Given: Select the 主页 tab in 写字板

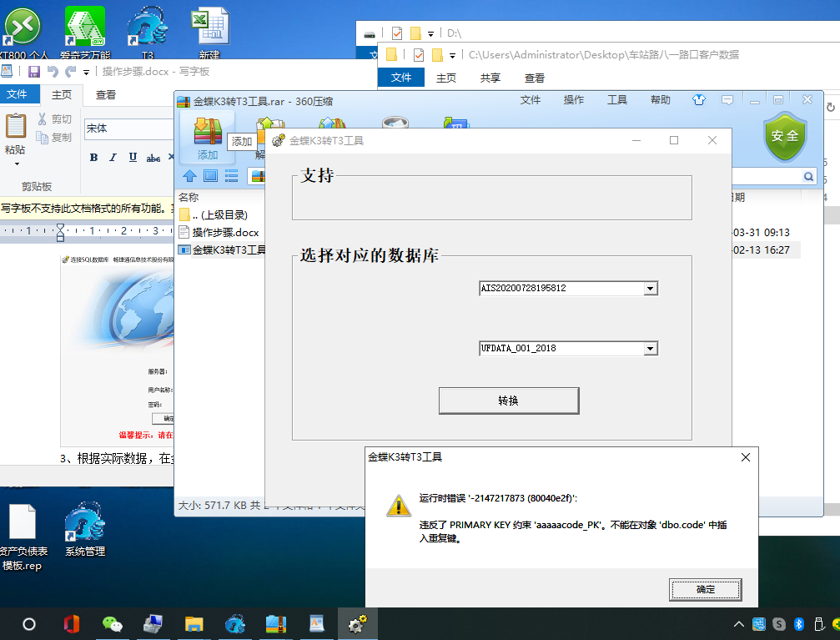Looking at the screenshot, I should [62, 95].
